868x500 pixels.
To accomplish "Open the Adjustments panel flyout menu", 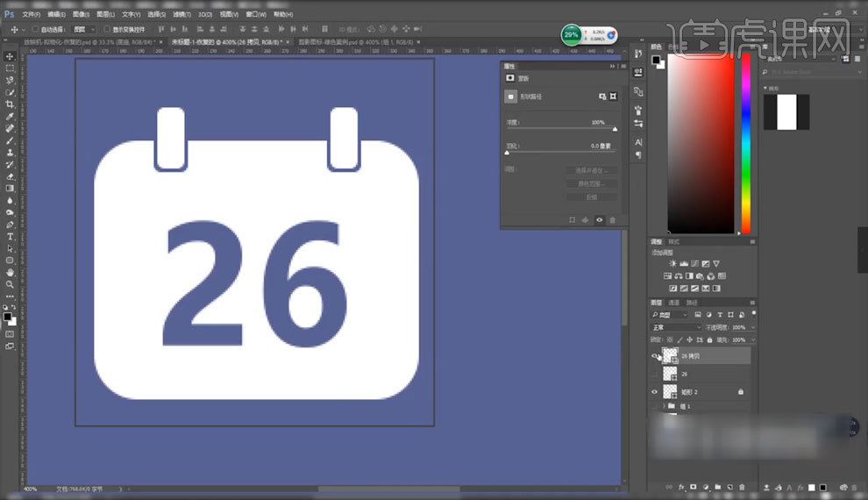I will click(x=752, y=242).
